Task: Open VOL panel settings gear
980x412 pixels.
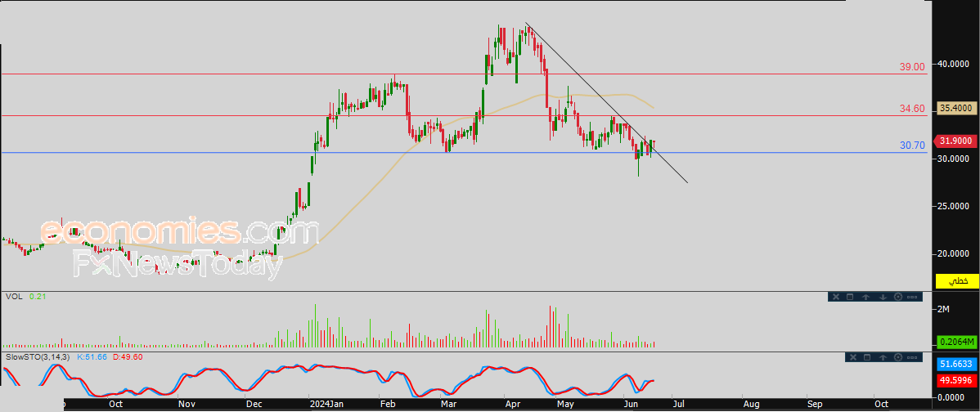Action: click(898, 297)
